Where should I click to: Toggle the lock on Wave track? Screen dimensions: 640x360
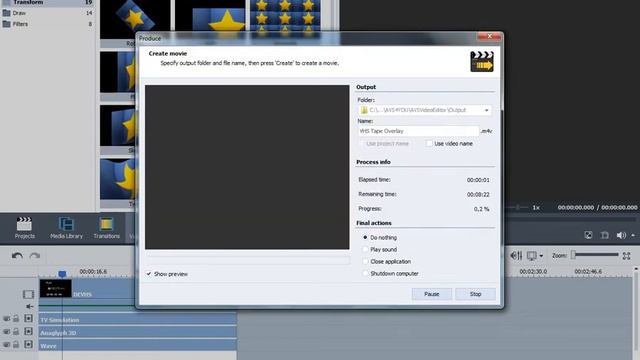point(16,344)
